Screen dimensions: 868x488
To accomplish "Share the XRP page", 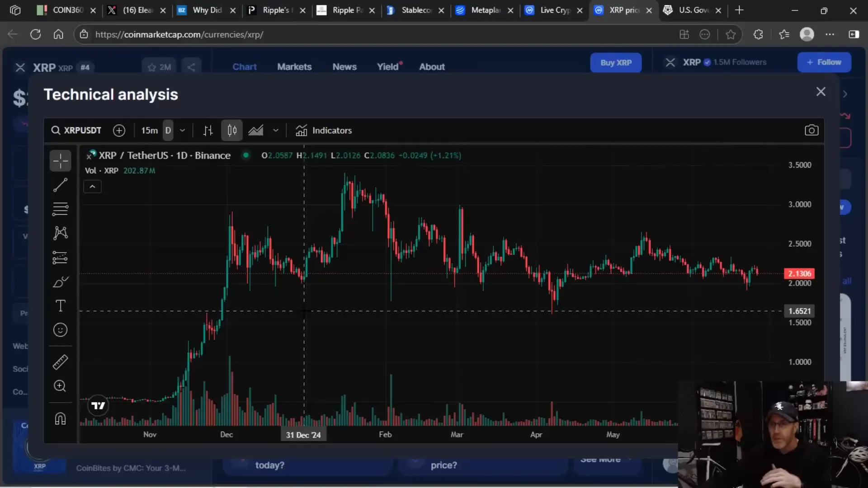I will click(191, 67).
